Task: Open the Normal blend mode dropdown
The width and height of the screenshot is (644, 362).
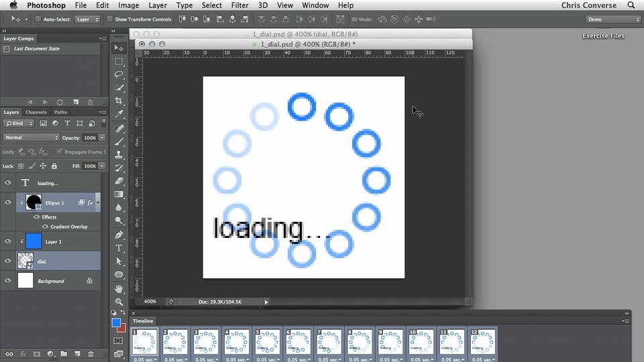Action: (32, 137)
